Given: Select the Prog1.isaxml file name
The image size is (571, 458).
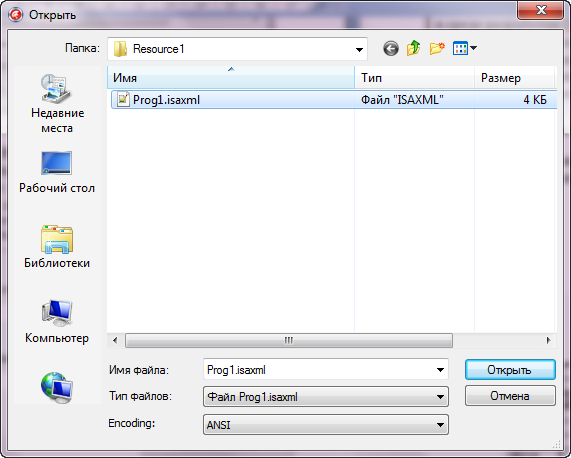Looking at the screenshot, I should (x=166, y=100).
